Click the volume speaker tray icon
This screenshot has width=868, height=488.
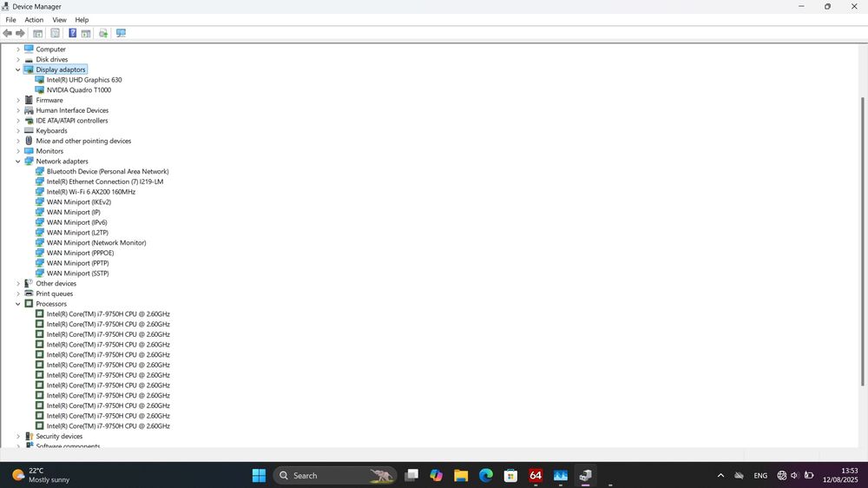coord(795,475)
